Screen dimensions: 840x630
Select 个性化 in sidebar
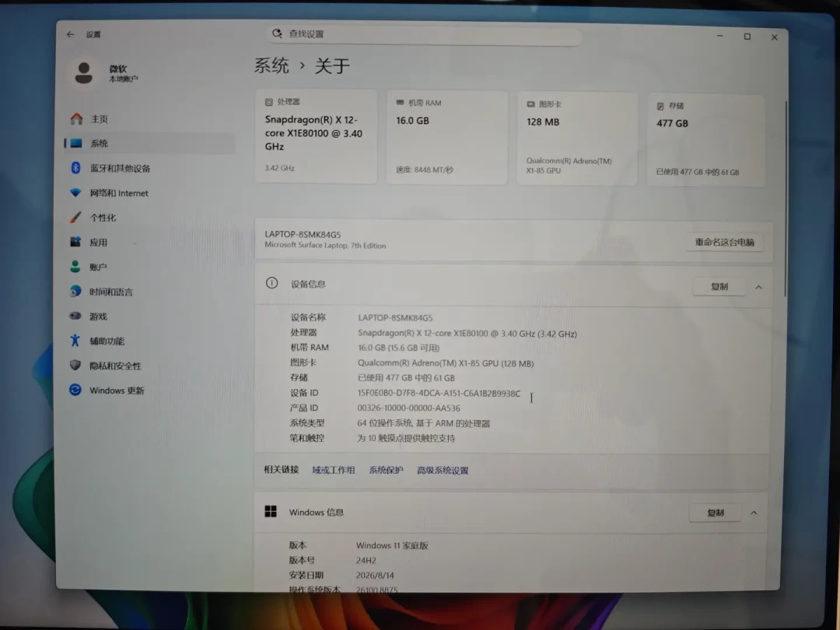tap(150, 217)
